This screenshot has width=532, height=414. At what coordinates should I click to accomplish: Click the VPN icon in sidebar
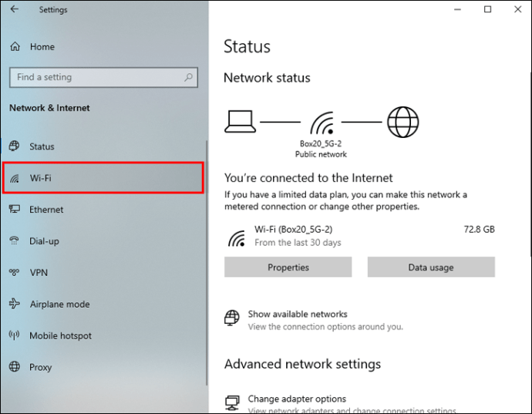[14, 273]
